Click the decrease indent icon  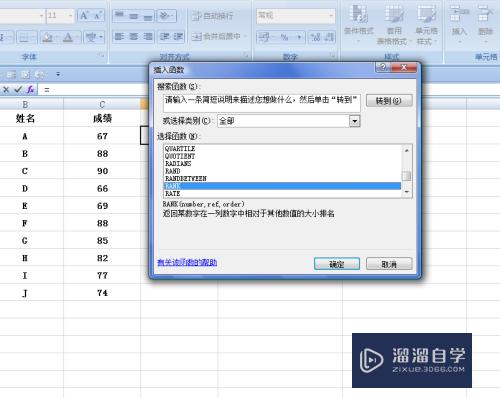pos(164,36)
